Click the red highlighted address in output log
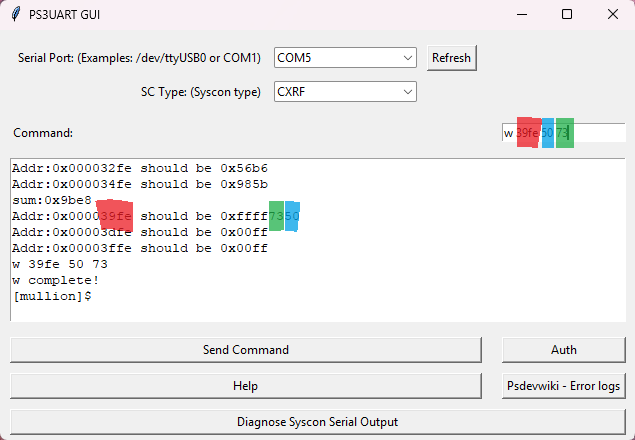The width and height of the screenshot is (635, 440). coord(116,215)
